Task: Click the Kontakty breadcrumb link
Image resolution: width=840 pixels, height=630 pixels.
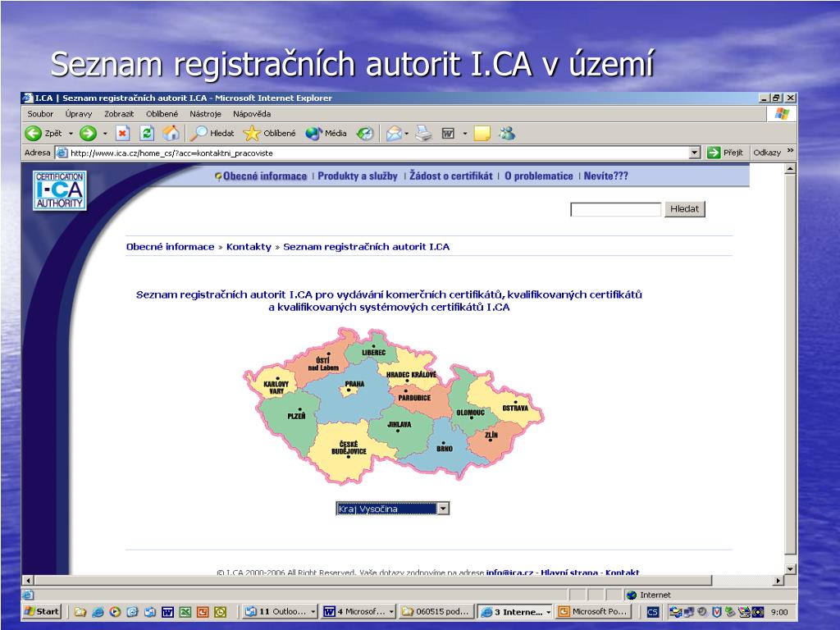Action: 249,246
